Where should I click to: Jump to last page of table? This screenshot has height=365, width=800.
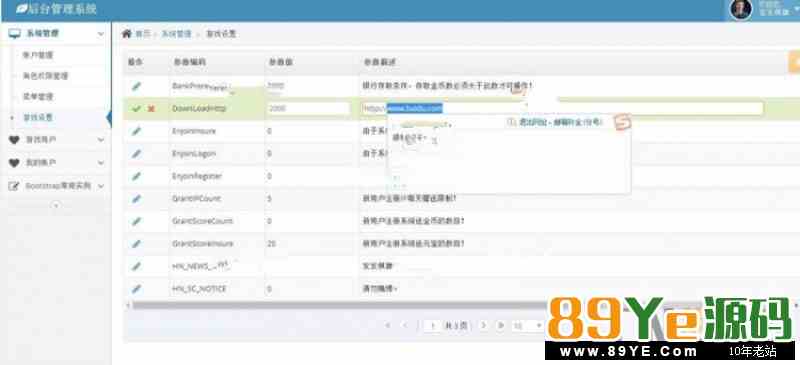point(501,325)
